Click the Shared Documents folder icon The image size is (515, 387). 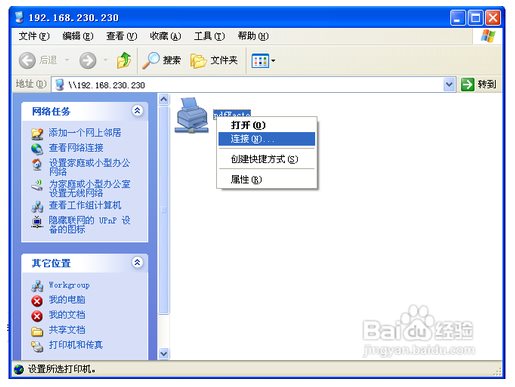(37, 331)
